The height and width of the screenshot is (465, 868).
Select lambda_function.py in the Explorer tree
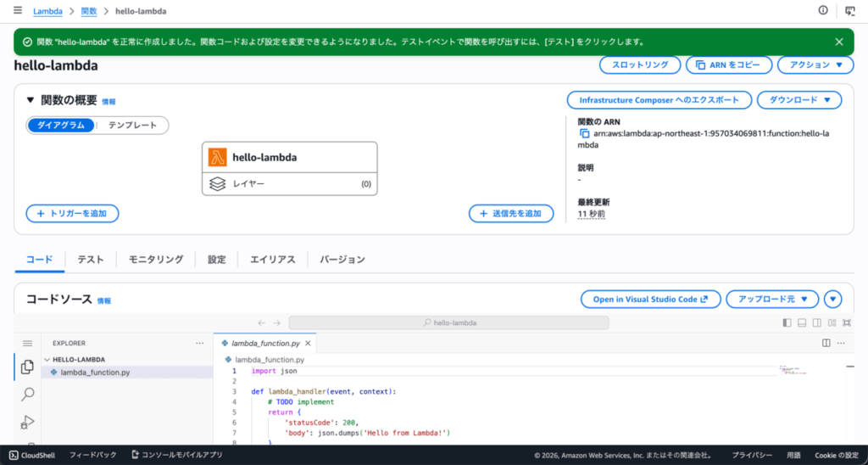click(127, 373)
